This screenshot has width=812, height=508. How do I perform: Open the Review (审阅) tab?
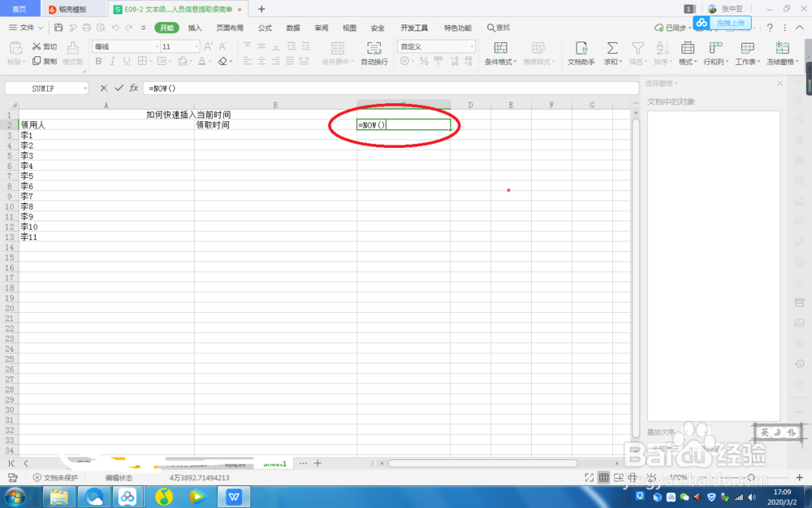click(x=321, y=28)
